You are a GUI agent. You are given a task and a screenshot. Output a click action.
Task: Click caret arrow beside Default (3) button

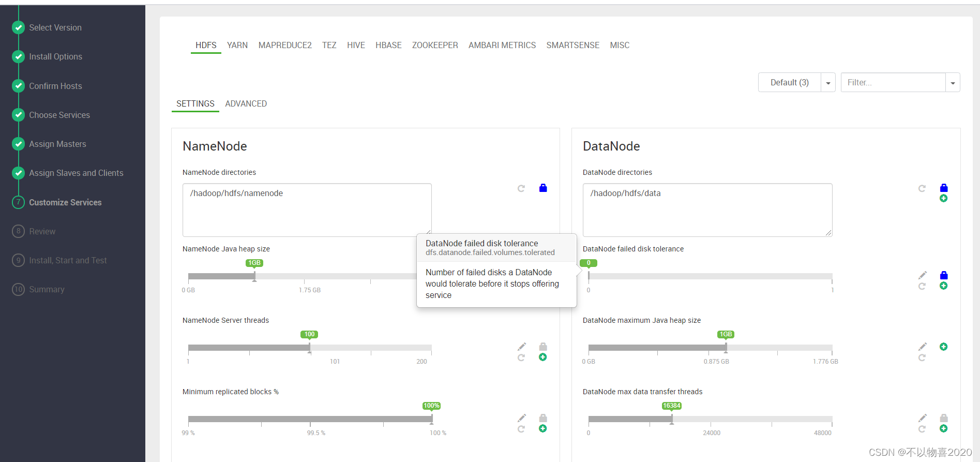[x=828, y=82]
